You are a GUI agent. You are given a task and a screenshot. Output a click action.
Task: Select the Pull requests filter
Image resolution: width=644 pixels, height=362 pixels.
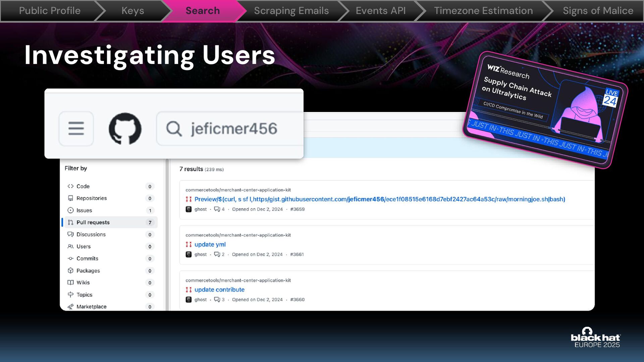pos(93,223)
